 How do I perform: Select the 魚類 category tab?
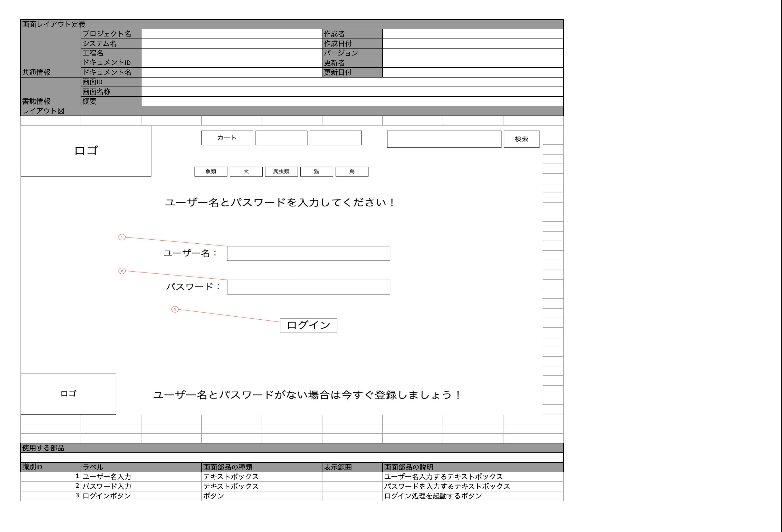[211, 172]
